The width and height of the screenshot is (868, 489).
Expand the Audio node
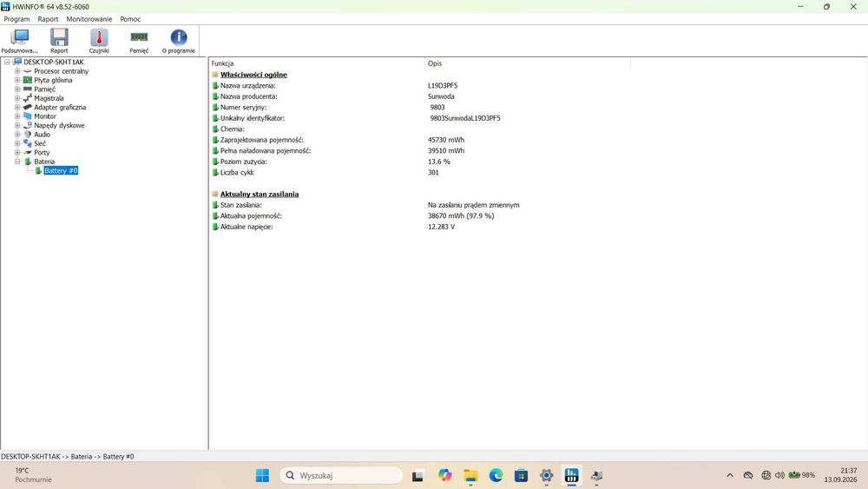click(x=17, y=135)
